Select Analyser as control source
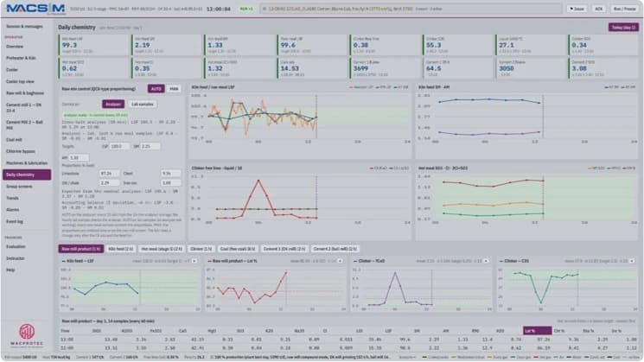This screenshot has width=644, height=362. [113, 105]
